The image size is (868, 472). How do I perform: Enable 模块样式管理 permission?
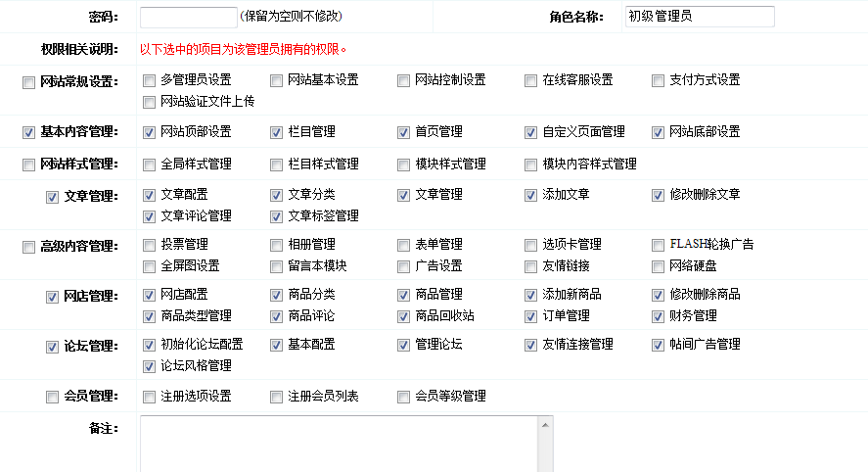tap(403, 165)
